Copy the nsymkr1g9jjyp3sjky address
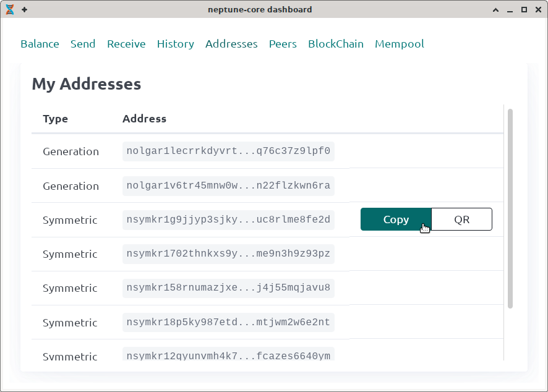Image resolution: width=548 pixels, height=392 pixels. click(x=396, y=219)
